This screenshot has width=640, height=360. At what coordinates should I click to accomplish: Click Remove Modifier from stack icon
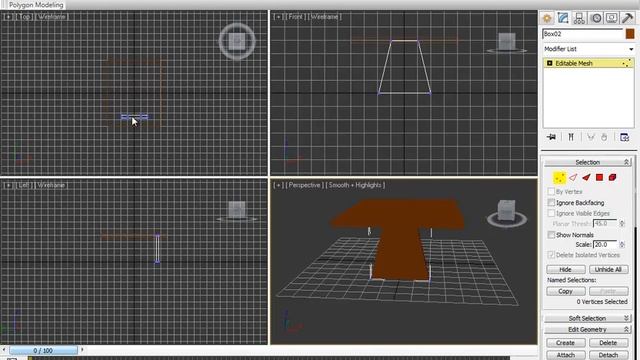(604, 137)
